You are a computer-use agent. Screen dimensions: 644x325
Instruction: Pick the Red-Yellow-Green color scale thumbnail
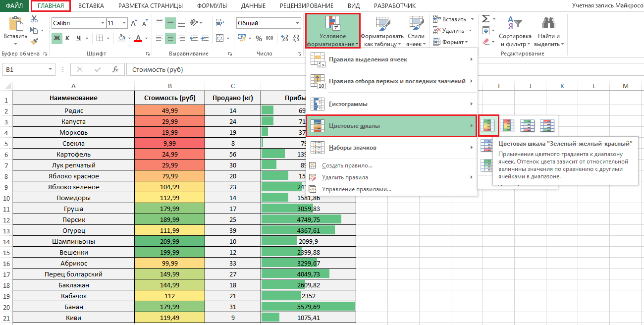pyautogui.click(x=507, y=125)
